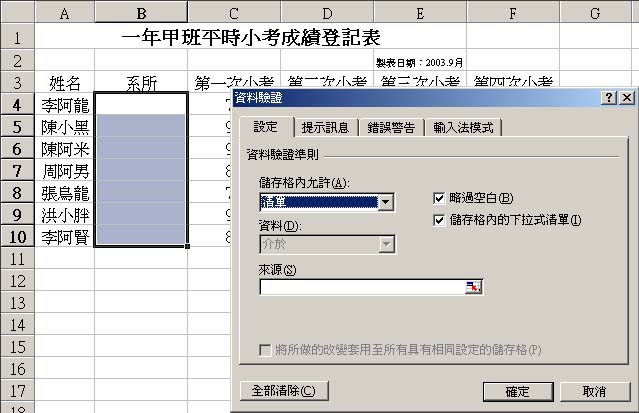Click cell containing 李阿龍

coord(65,104)
